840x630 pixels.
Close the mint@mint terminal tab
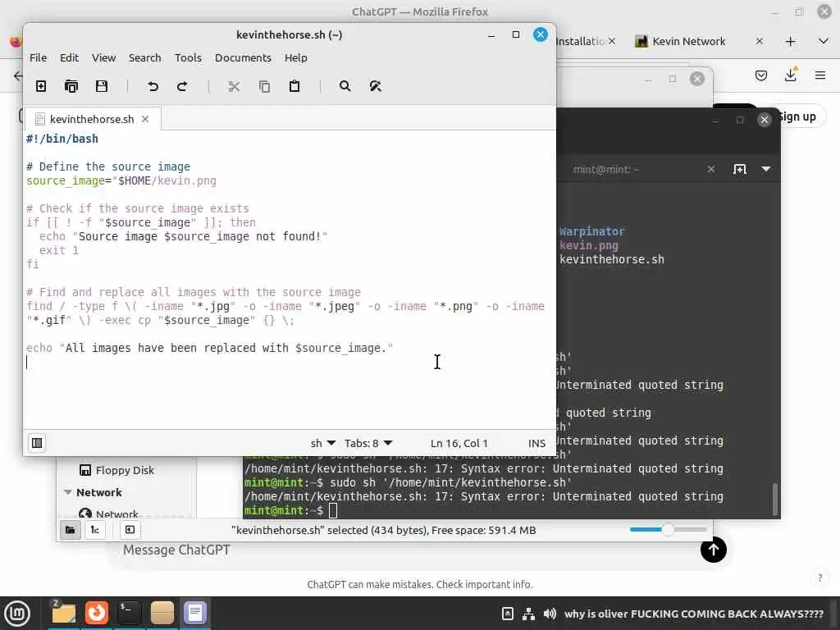(x=711, y=169)
